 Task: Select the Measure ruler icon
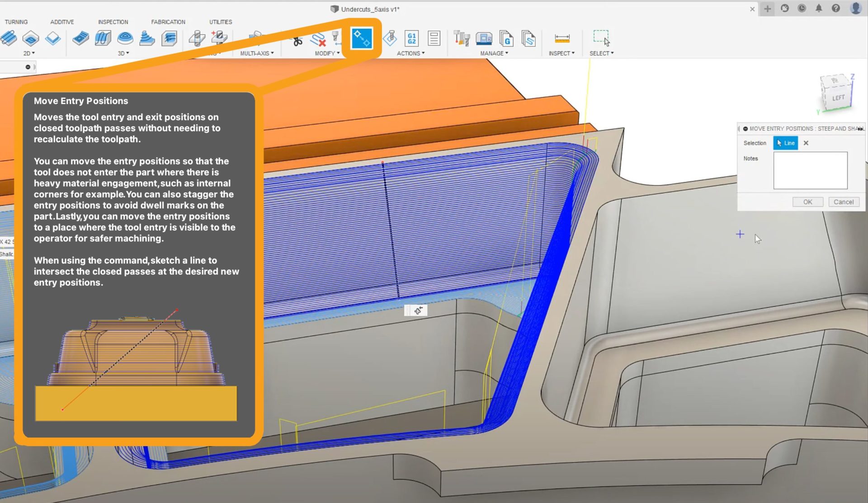(561, 38)
